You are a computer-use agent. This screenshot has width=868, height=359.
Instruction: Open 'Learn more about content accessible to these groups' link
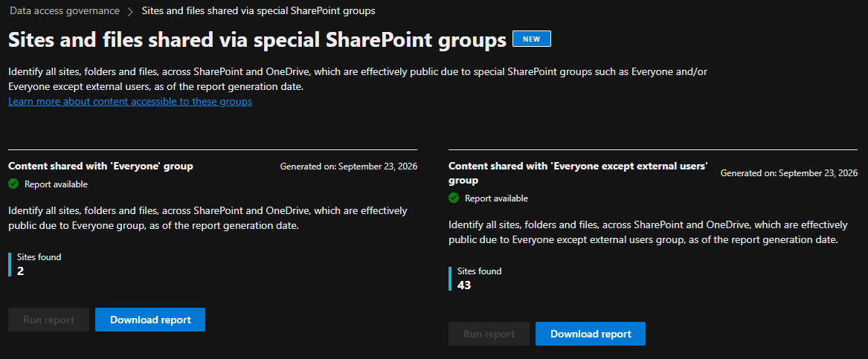click(130, 101)
